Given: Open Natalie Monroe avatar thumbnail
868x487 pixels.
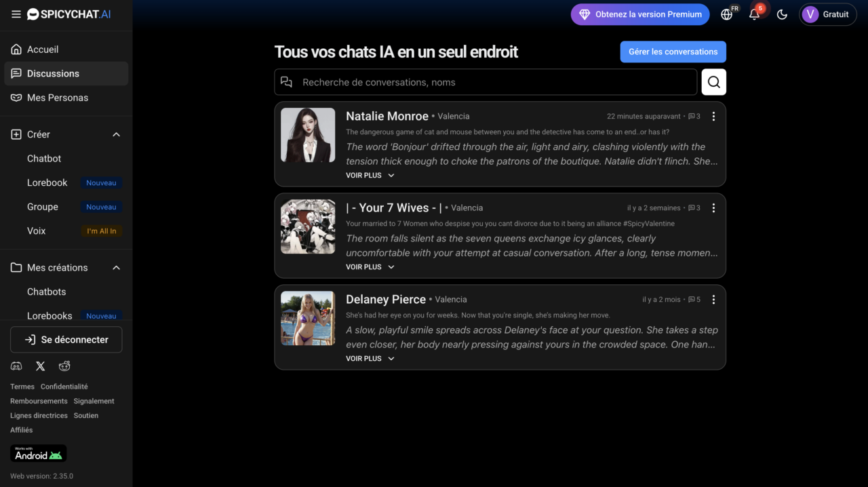Looking at the screenshot, I should tap(308, 135).
